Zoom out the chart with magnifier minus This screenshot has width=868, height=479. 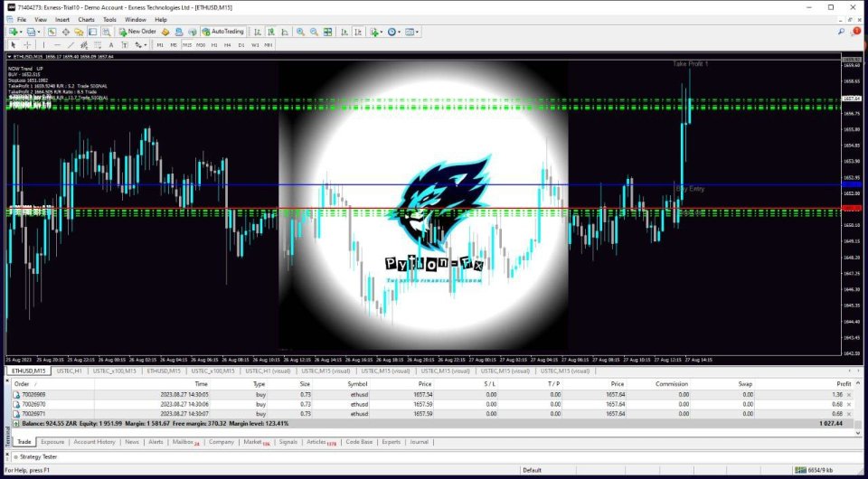pyautogui.click(x=314, y=32)
